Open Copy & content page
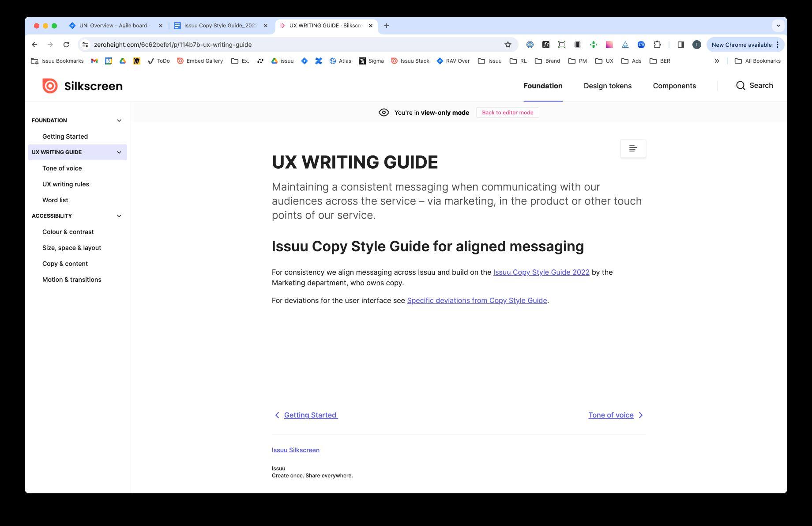 click(x=65, y=264)
